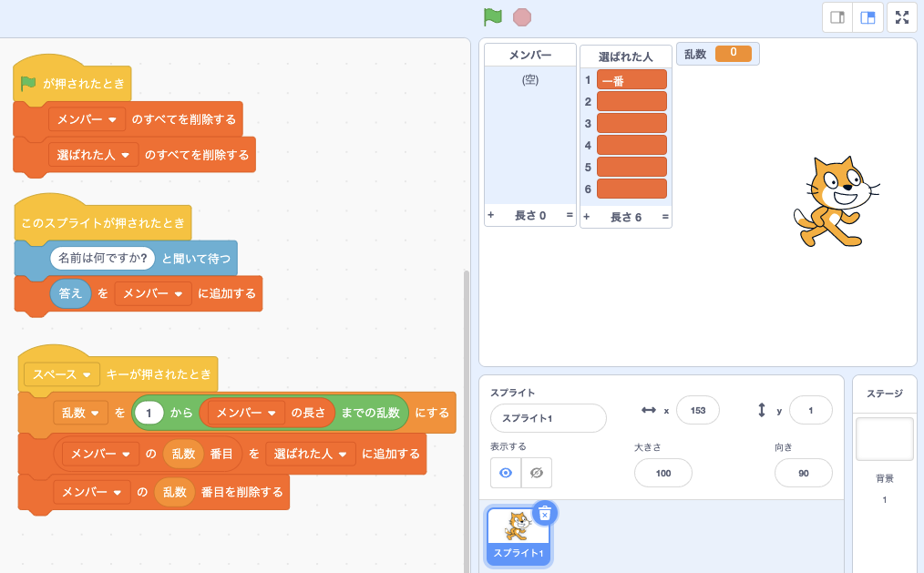
Task: Edit the 大きさ size field
Action: point(663,473)
